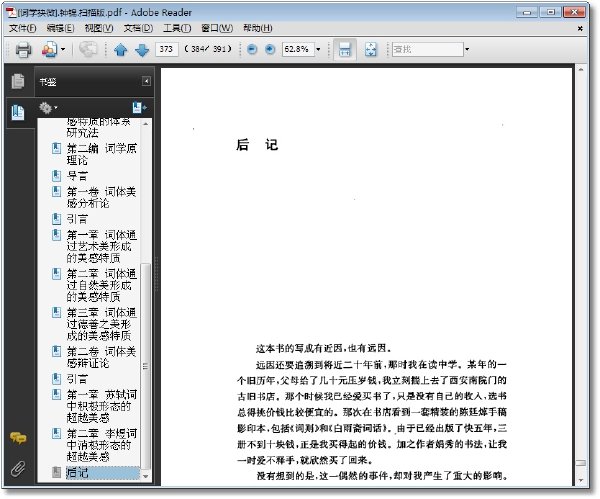Viewport: 600px width, 499px height.
Task: Close document with menu bar X
Action: point(580,29)
